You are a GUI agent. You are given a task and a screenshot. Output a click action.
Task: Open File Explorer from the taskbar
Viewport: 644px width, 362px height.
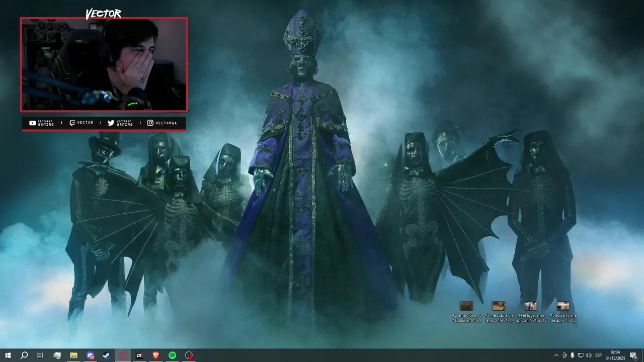point(73,355)
